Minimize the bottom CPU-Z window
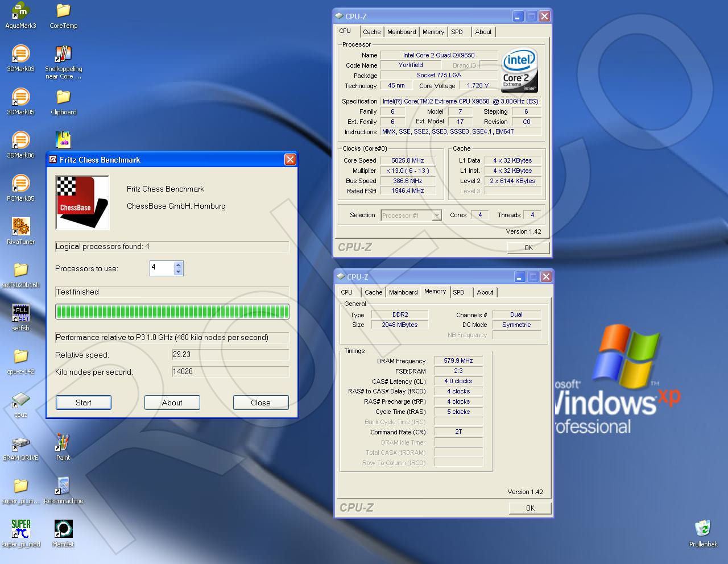The width and height of the screenshot is (728, 564). click(x=520, y=277)
